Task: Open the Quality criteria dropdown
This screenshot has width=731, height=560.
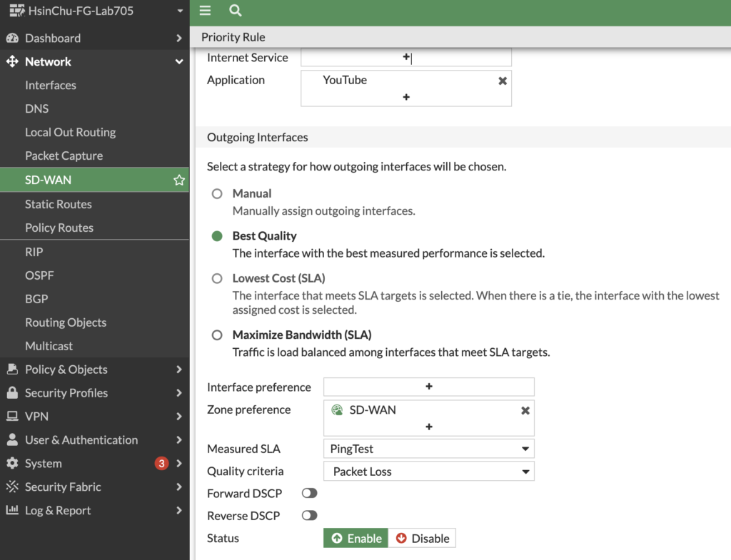Action: 428,472
